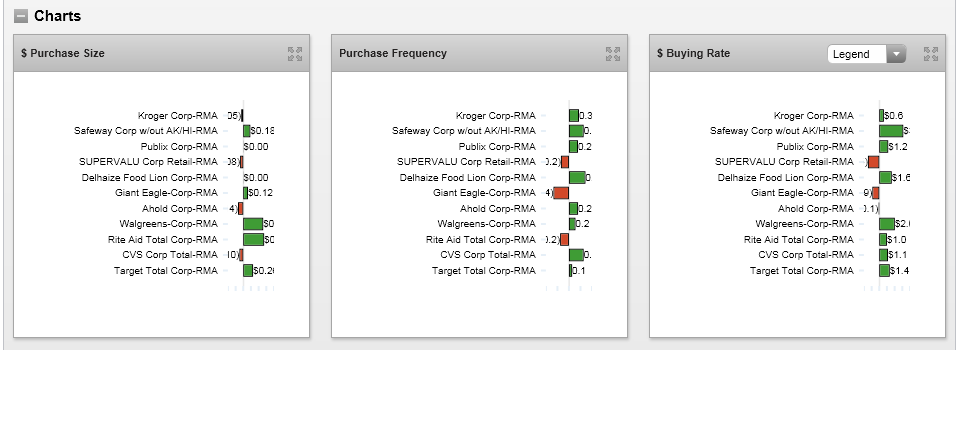Click the Rite Aid bar in $ Purchase Size
The height and width of the screenshot is (432, 956).
pos(253,240)
